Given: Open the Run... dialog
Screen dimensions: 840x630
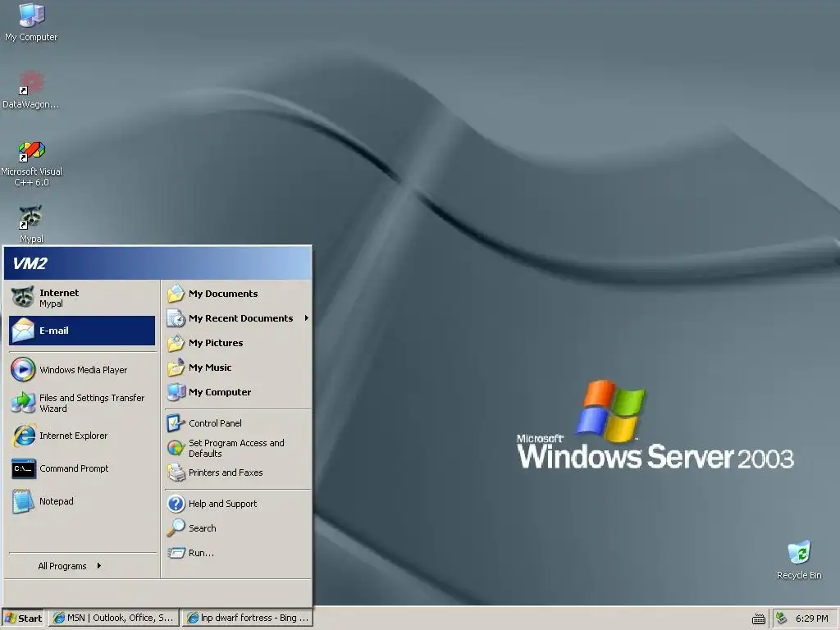Looking at the screenshot, I should [238, 553].
